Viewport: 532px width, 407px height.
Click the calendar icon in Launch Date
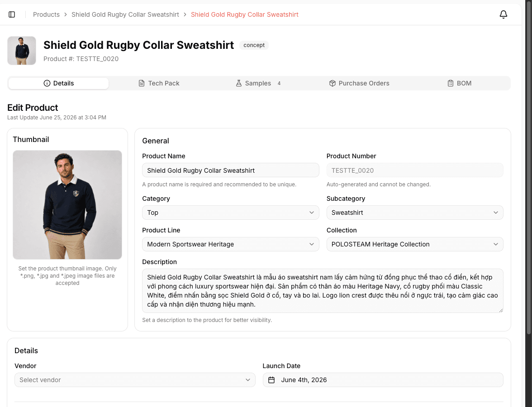click(271, 380)
